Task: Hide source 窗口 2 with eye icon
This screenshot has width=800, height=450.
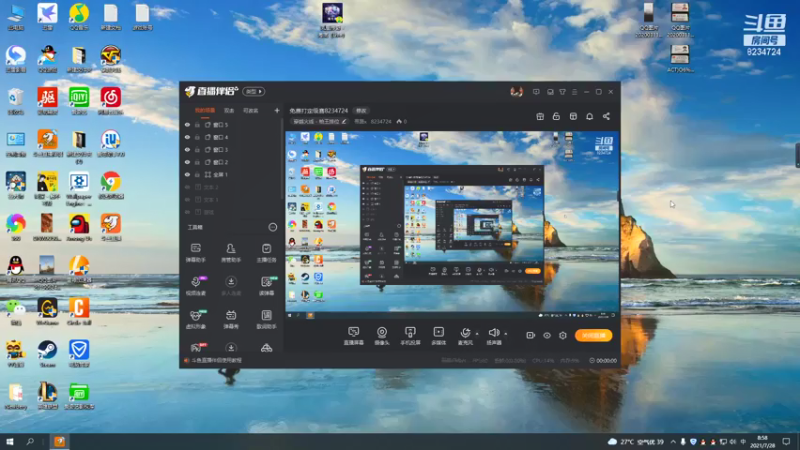Action: [x=187, y=162]
